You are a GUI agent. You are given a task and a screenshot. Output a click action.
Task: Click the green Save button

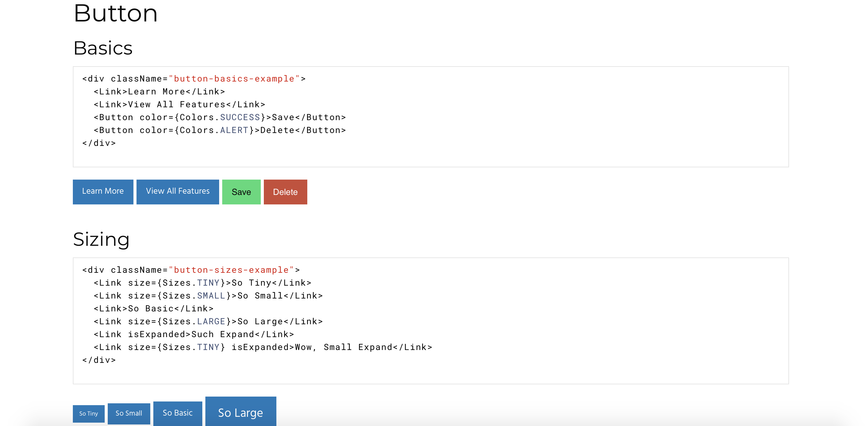point(241,192)
